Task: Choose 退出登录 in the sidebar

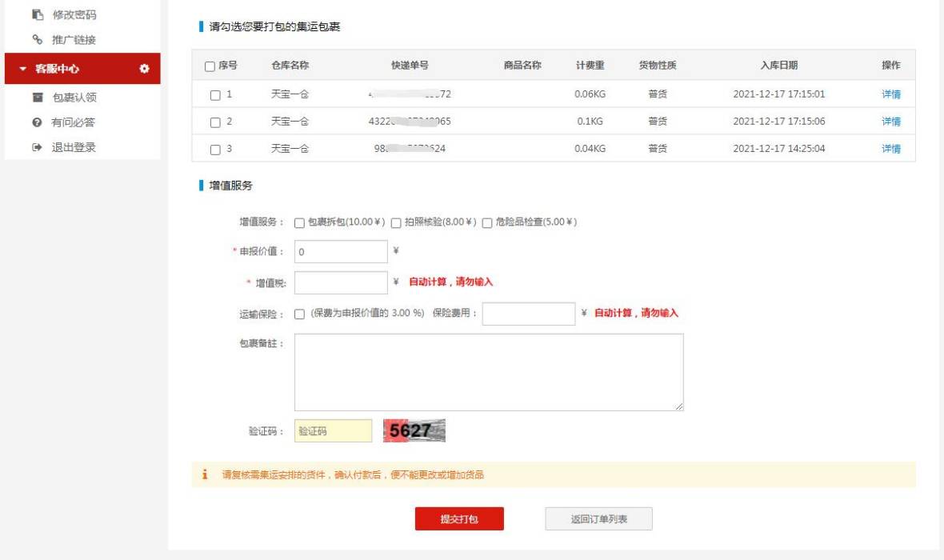Action: 74,147
